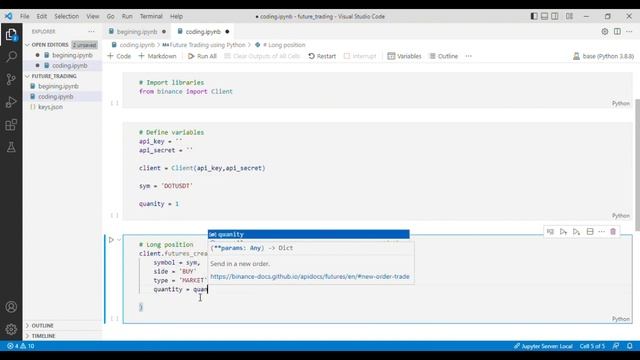
Task: Click Cell 5 of 5 status item
Action: tap(592, 346)
